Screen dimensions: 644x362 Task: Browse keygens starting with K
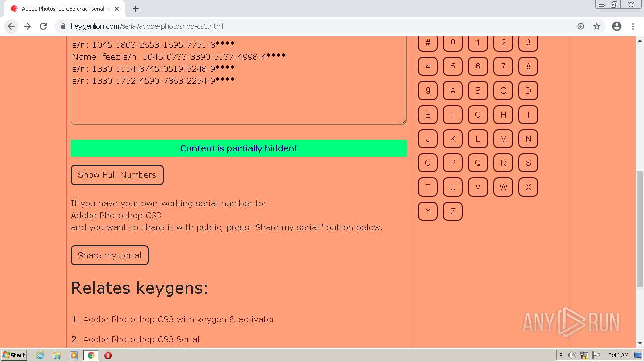[x=453, y=139]
